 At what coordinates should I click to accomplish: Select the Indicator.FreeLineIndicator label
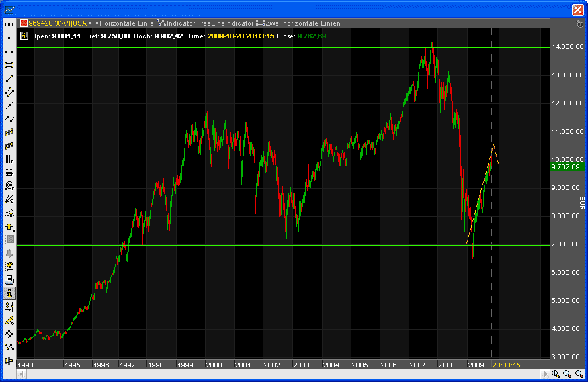coord(208,23)
